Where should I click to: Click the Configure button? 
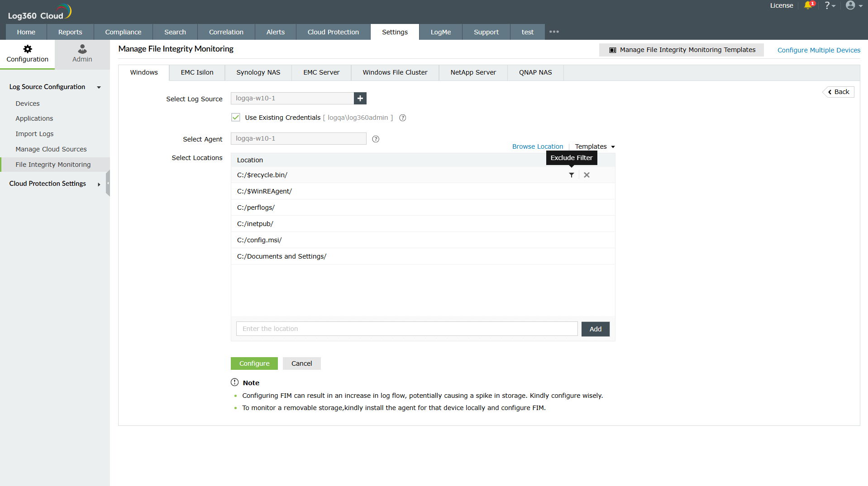(254, 363)
